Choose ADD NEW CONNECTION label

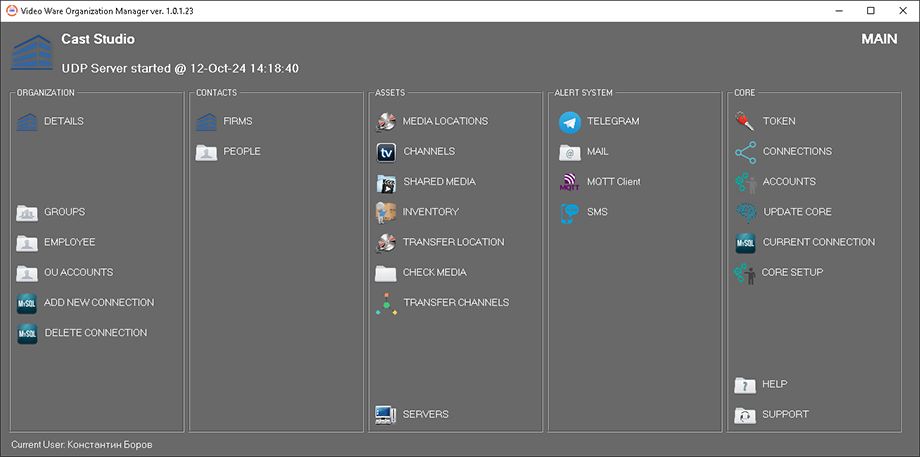99,302
